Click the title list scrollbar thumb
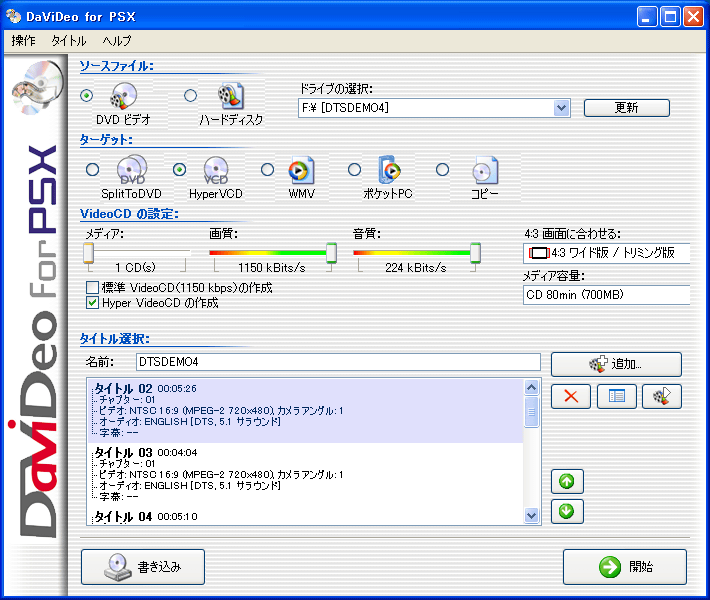 [531, 412]
